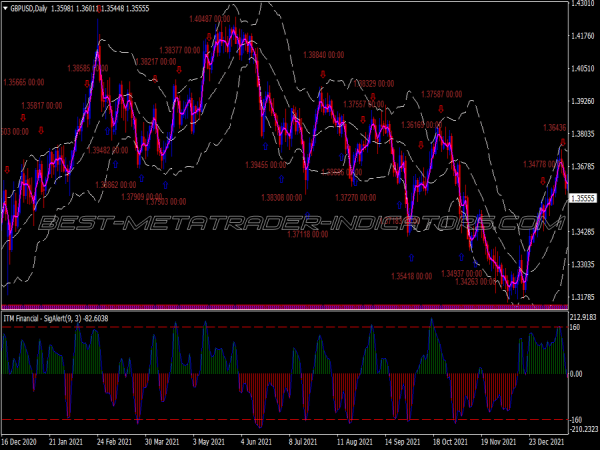Click the current price tag 1.35555
600x450 pixels.
coord(583,198)
